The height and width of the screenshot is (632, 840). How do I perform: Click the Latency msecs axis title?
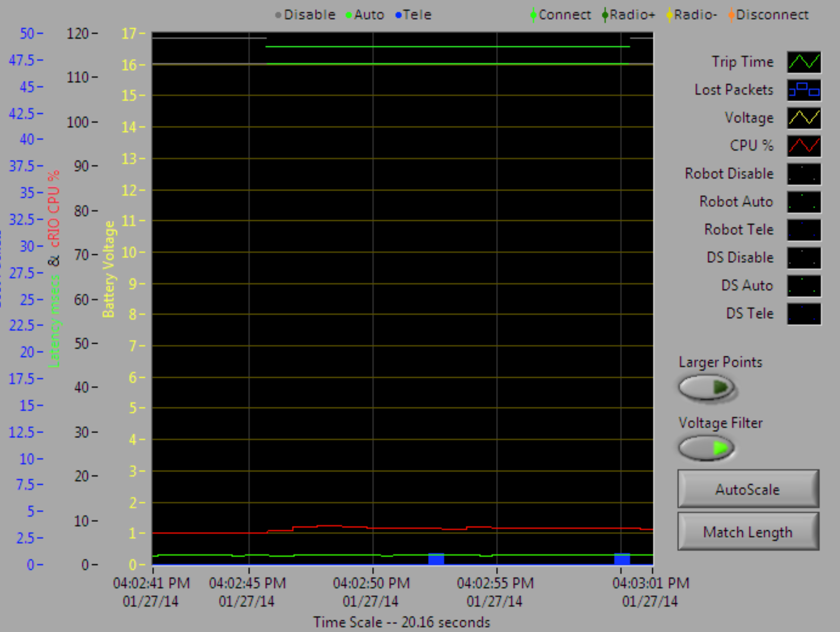54,322
